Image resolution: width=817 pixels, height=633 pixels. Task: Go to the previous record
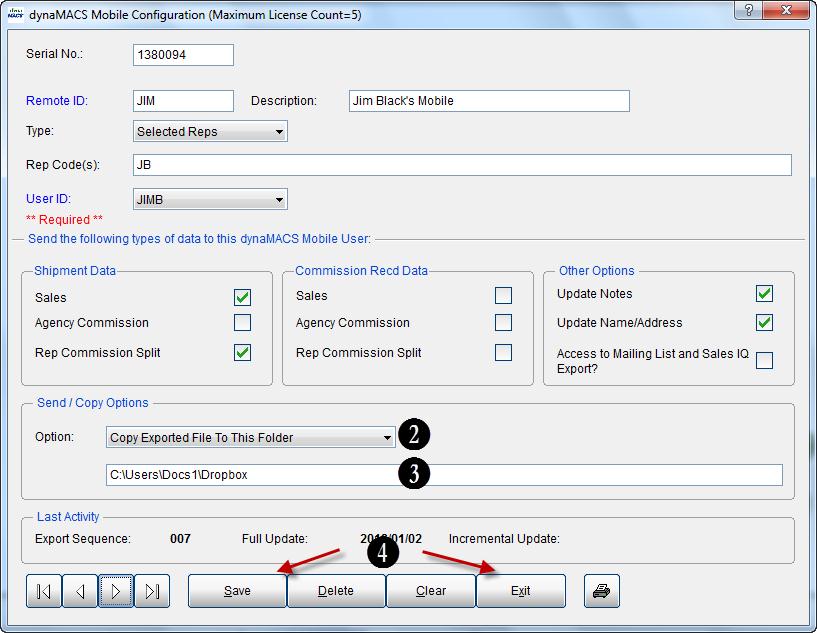[80, 591]
